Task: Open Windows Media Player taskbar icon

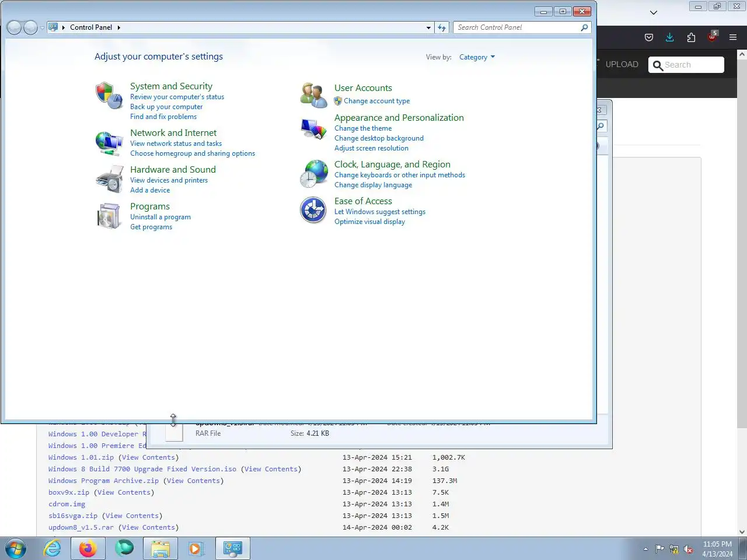Action: point(196,548)
